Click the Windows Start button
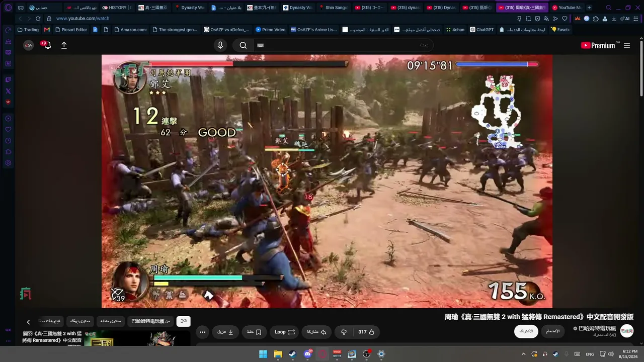 (263, 354)
